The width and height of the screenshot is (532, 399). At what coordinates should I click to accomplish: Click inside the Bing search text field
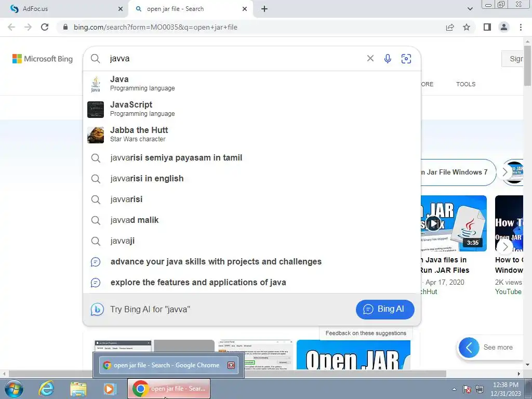[234, 58]
